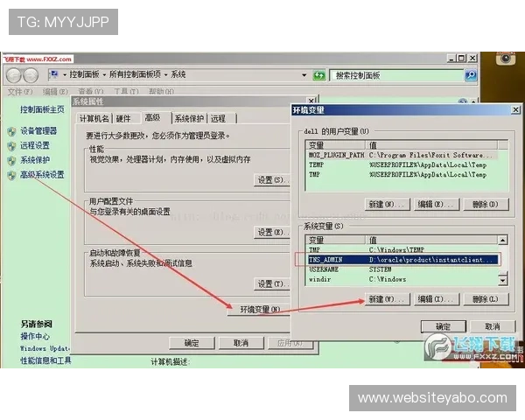Close the 系统属性 dialog

pyautogui.click(x=311, y=101)
